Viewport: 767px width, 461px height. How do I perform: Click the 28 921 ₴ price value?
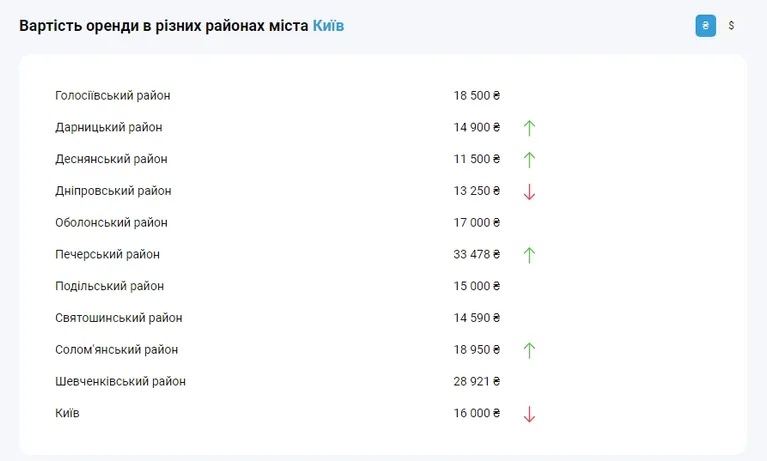[x=476, y=381]
